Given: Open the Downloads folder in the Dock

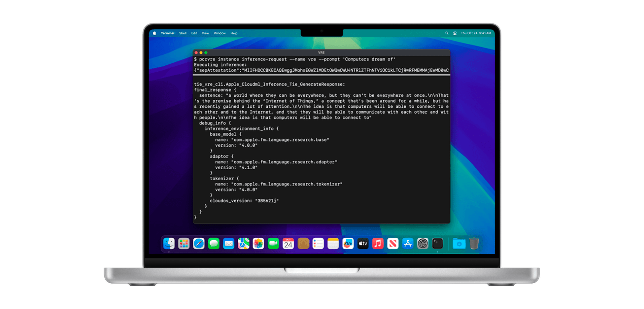Looking at the screenshot, I should click(459, 244).
